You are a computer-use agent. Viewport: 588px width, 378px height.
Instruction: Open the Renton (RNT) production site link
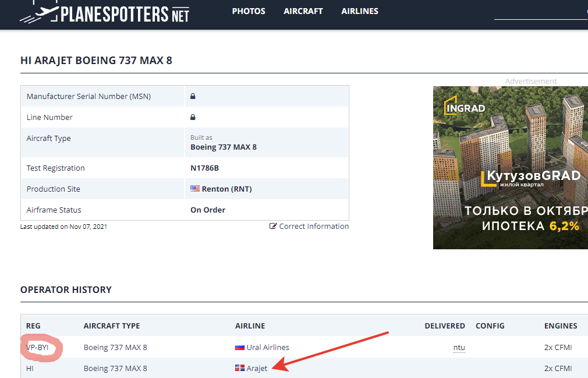[226, 189]
